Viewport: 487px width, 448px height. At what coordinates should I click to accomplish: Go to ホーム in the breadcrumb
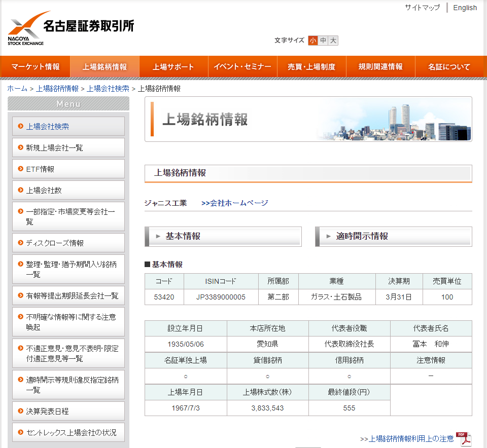click(x=17, y=88)
